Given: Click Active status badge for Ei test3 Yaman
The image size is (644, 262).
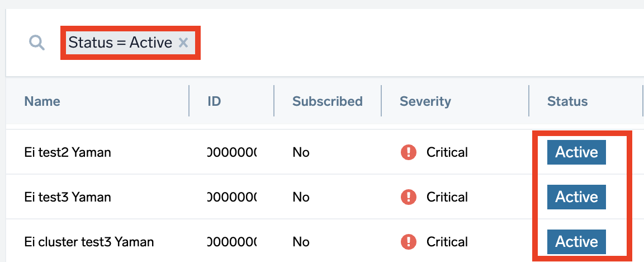Looking at the screenshot, I should pos(576,197).
